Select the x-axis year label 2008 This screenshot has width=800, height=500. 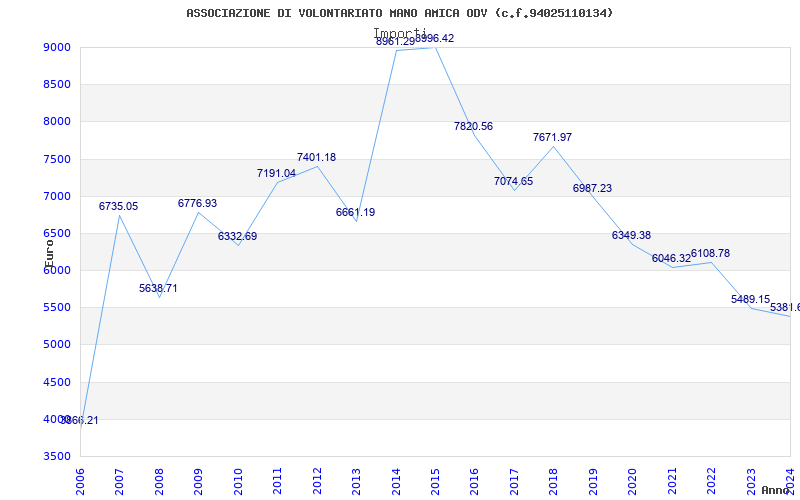pos(159,480)
